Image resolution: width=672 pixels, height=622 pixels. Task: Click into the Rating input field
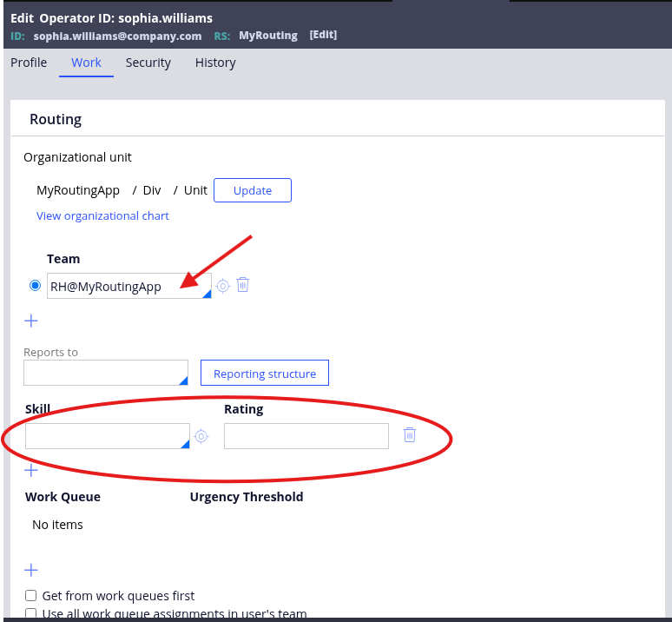306,436
